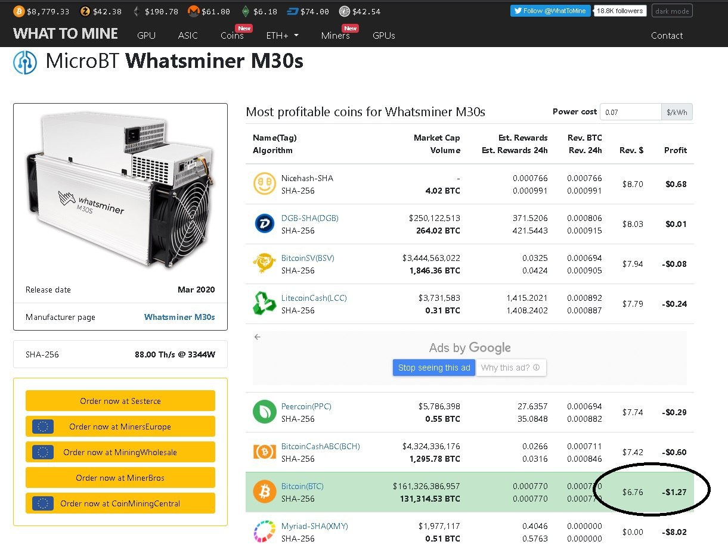The width and height of the screenshot is (728, 560).
Task: Click the -$8.02 Myriad profit value
Action: click(674, 532)
